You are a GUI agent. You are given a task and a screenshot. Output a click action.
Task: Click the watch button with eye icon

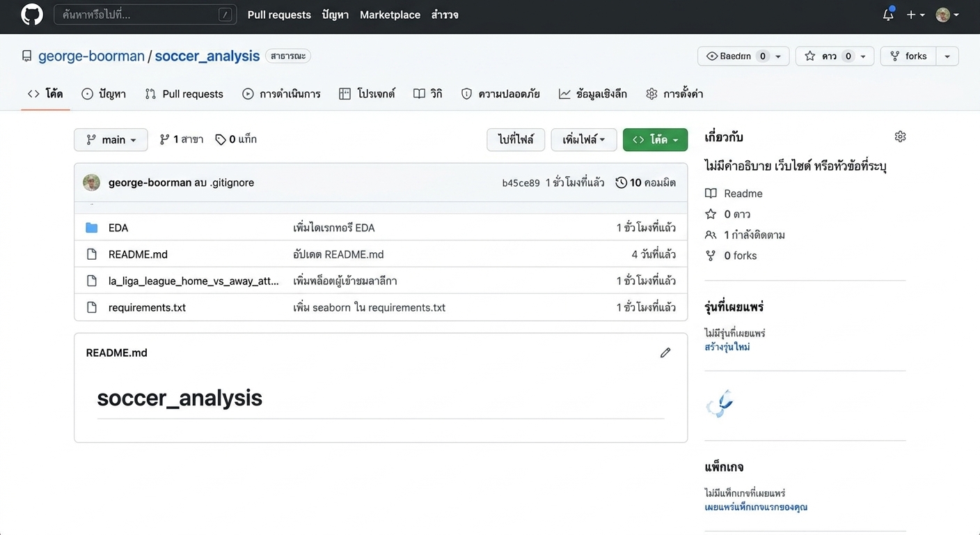[x=737, y=56]
